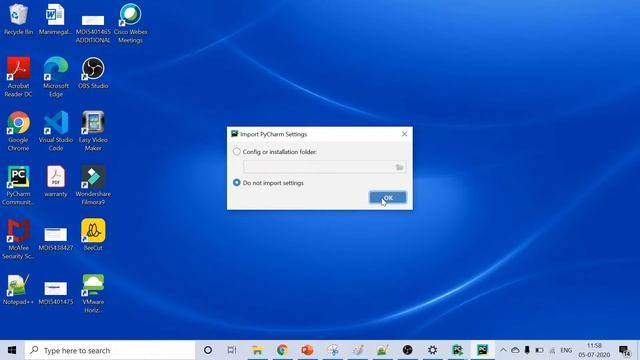Open Cortana from the taskbar
This screenshot has height=360, width=640.
tap(208, 350)
